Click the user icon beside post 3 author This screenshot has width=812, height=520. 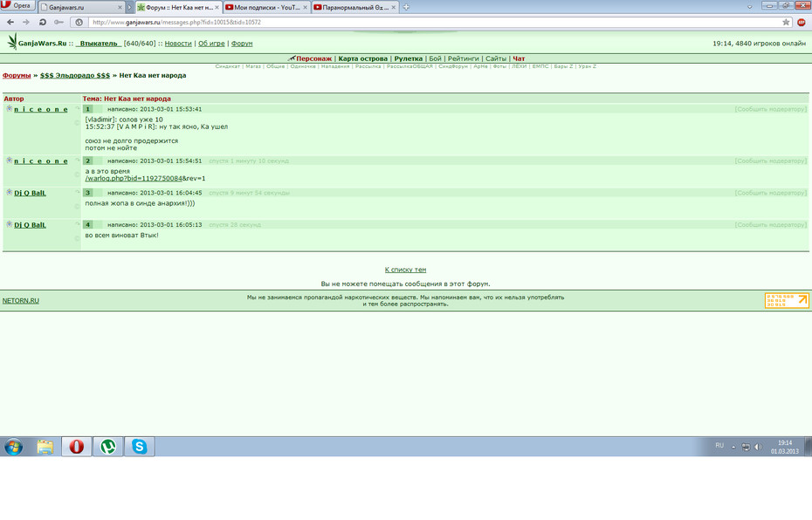coord(9,193)
